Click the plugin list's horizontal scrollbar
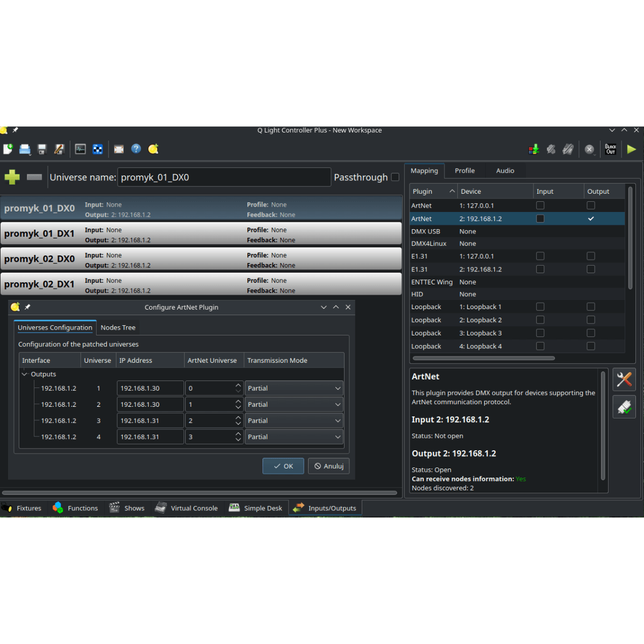The height and width of the screenshot is (644, 644). [x=483, y=358]
